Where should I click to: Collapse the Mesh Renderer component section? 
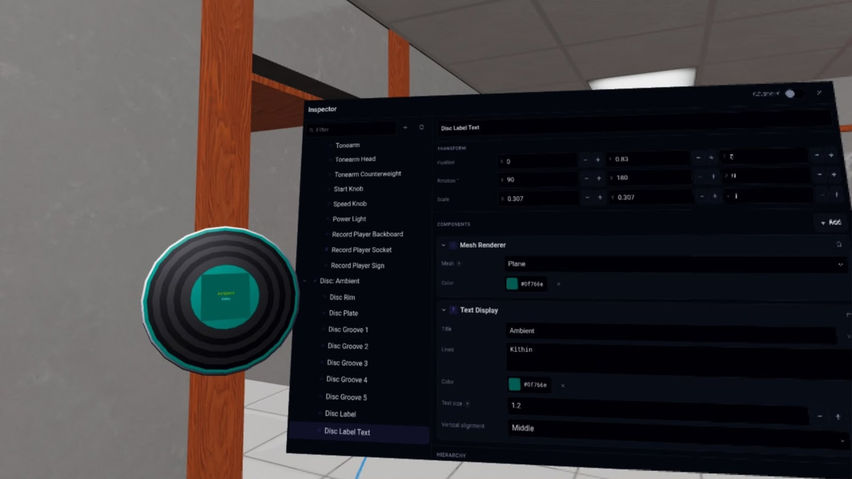coord(443,245)
